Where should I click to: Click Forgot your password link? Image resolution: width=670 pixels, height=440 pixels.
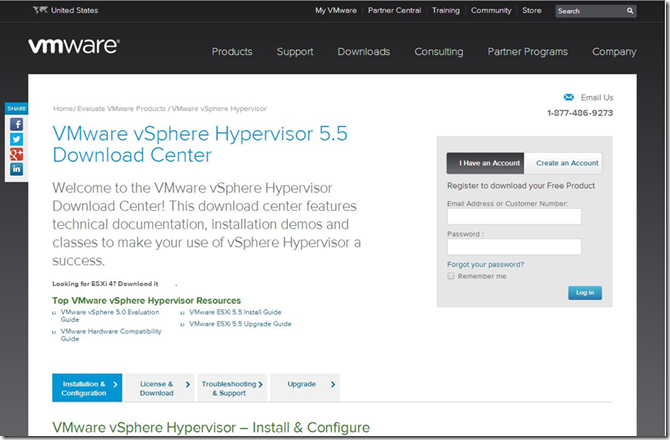click(485, 264)
